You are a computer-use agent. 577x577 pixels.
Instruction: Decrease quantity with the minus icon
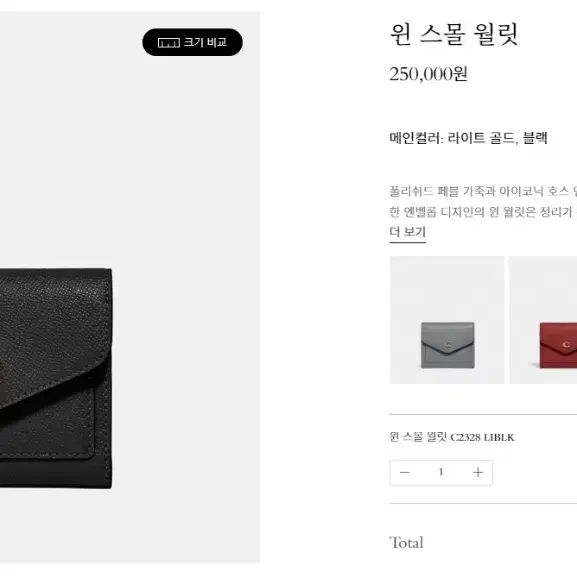click(405, 472)
